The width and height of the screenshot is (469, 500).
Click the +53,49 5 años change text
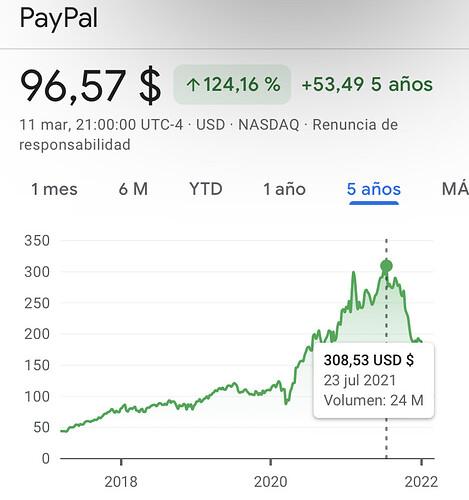[x=367, y=84]
